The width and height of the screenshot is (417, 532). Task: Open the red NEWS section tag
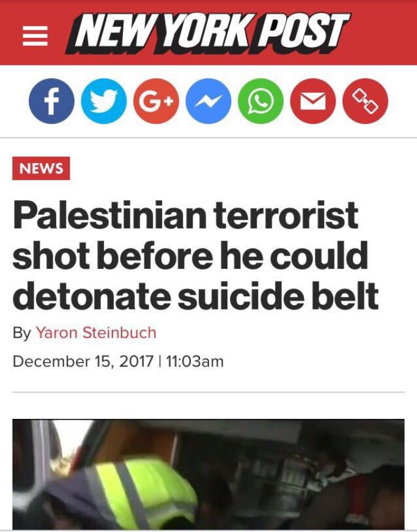tap(41, 169)
